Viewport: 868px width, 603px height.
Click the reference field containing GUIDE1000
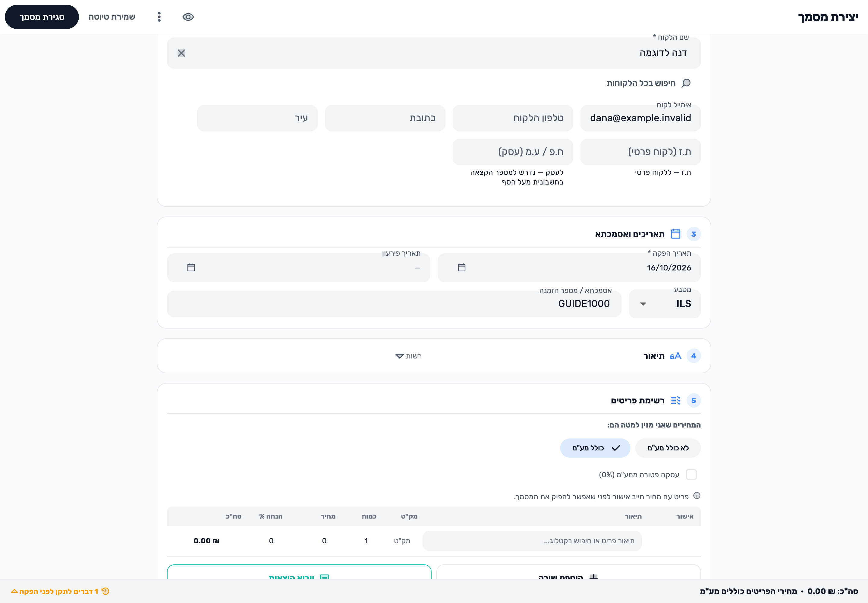pyautogui.click(x=394, y=304)
